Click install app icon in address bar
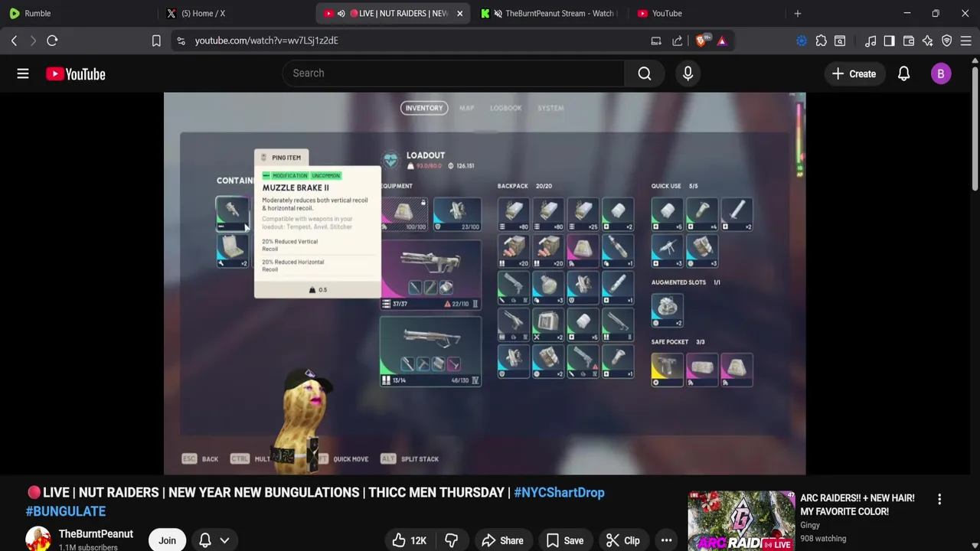This screenshot has height=551, width=980. pyautogui.click(x=656, y=41)
